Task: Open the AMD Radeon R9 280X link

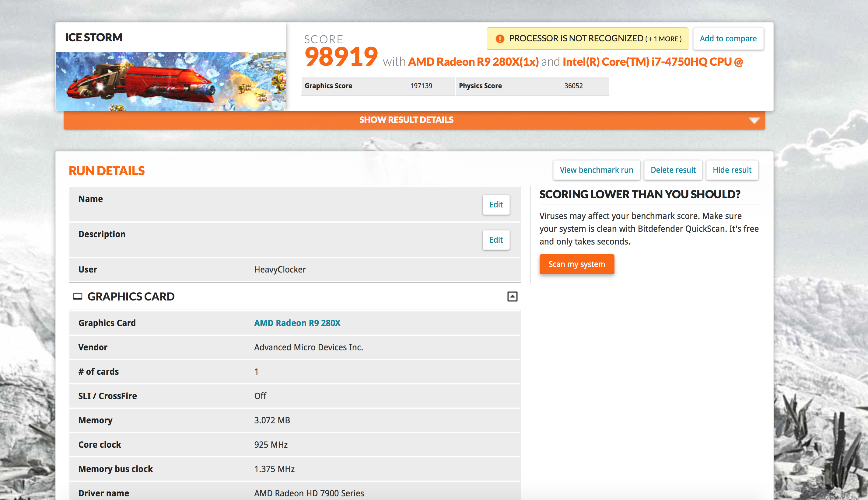Action: [x=297, y=323]
